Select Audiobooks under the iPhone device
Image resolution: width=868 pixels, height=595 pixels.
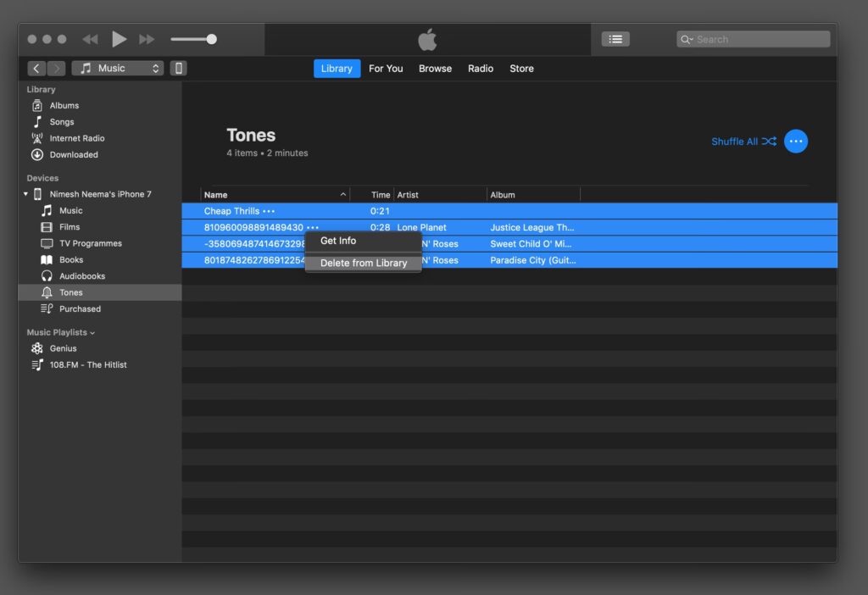coord(81,276)
